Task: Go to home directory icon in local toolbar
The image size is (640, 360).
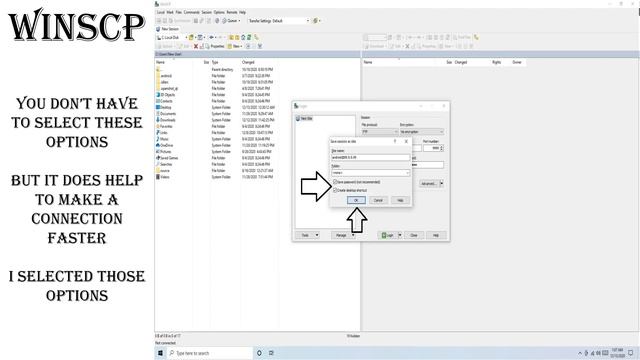Action: pyautogui.click(x=243, y=38)
